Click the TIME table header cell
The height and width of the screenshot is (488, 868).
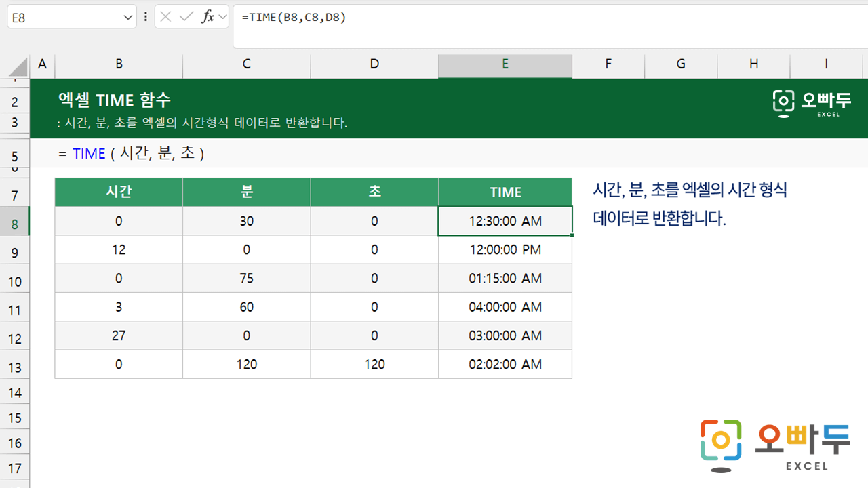505,192
